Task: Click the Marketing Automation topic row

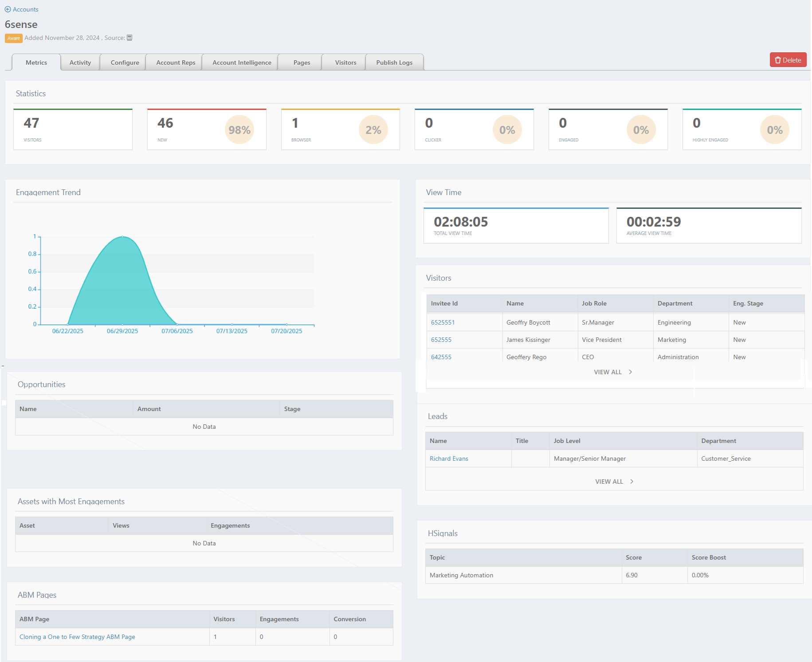Action: point(614,575)
